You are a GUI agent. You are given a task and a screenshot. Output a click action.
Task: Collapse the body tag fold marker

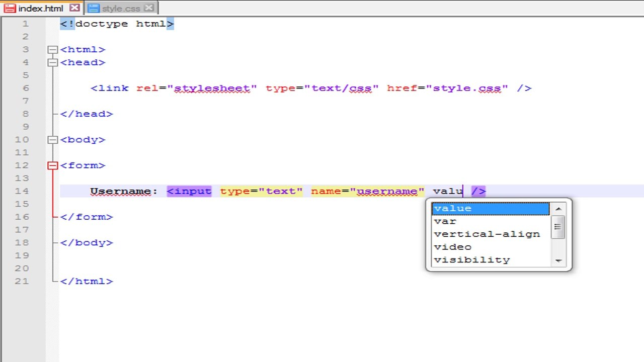point(53,140)
